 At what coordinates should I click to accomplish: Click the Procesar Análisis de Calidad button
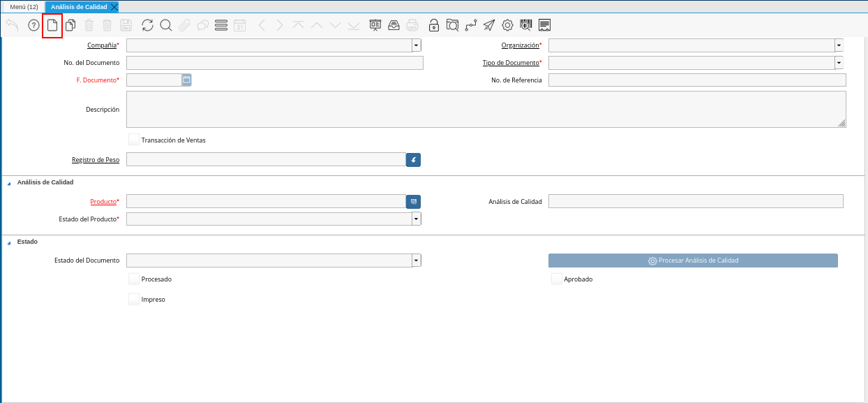693,261
